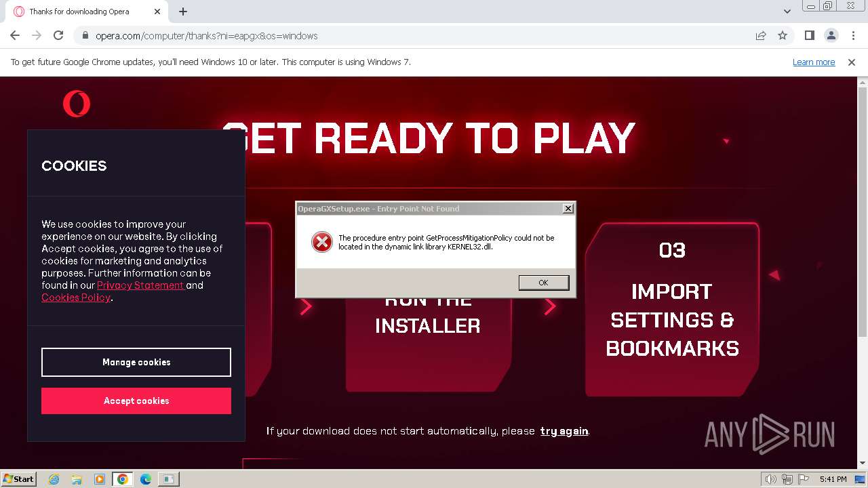Click the COOKIES heading
This screenshot has height=488, width=868.
coord(74,166)
